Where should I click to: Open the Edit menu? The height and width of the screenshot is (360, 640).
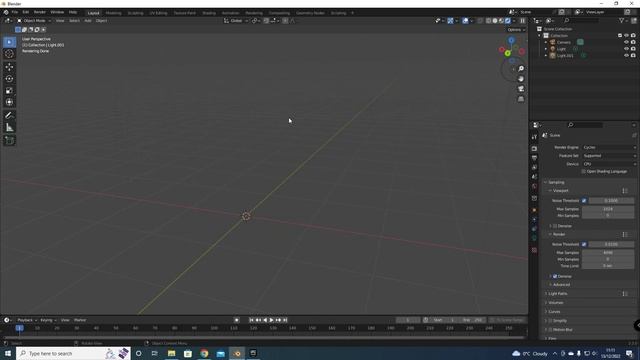click(x=26, y=12)
